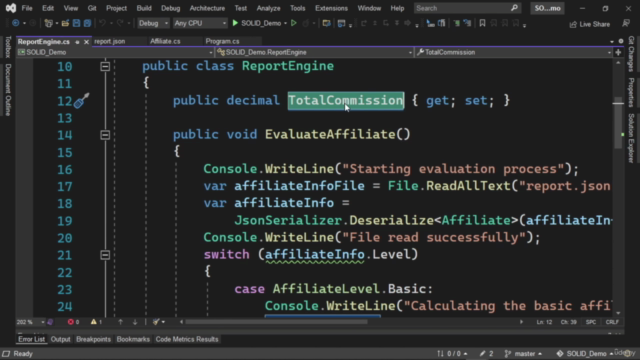
Task: Click the browser link window icon
Action: tap(341, 23)
